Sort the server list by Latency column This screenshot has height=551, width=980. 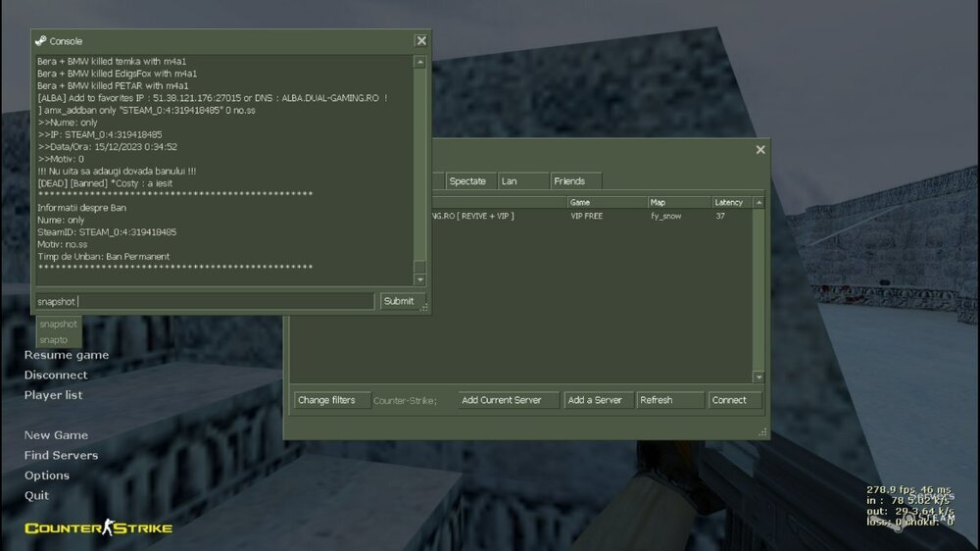729,203
